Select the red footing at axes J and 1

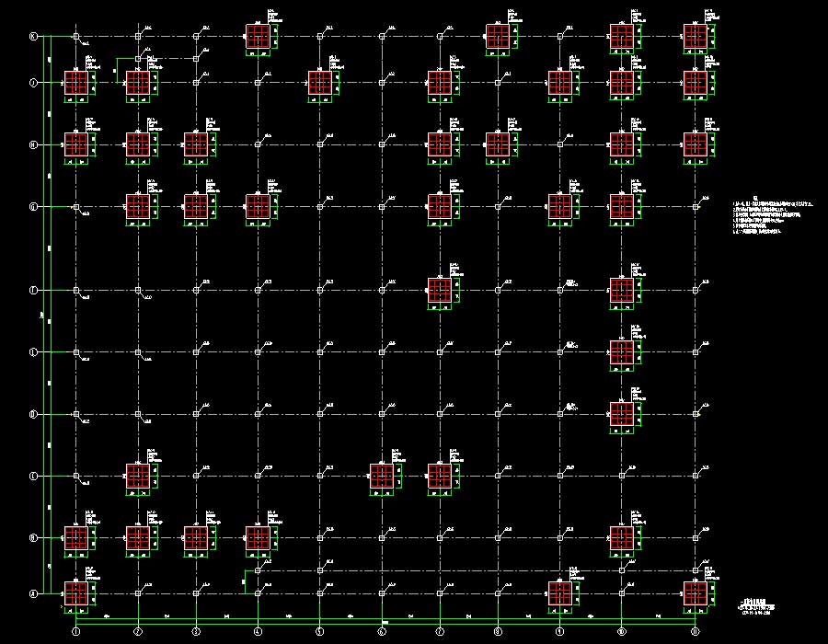76,83
